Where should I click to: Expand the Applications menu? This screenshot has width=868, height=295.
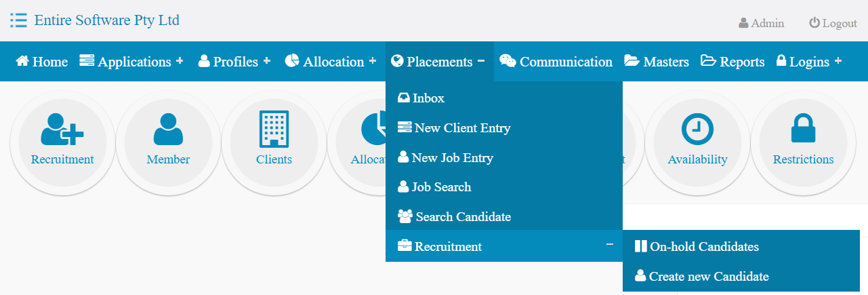180,60
